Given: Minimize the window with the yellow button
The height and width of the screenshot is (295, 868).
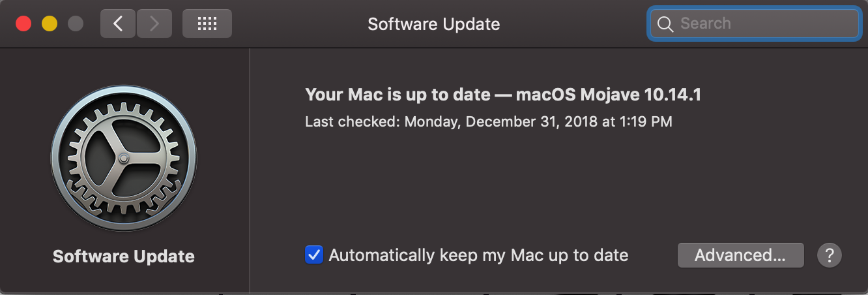Looking at the screenshot, I should click(x=50, y=24).
